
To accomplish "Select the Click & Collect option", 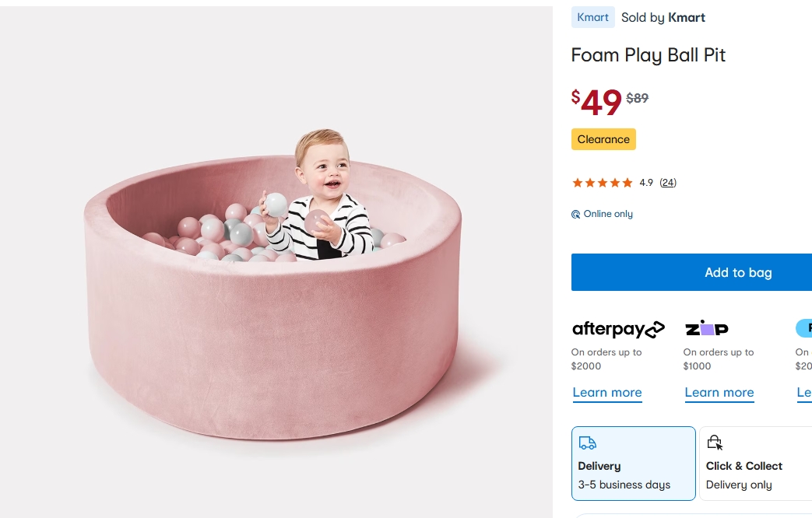I will (x=755, y=464).
